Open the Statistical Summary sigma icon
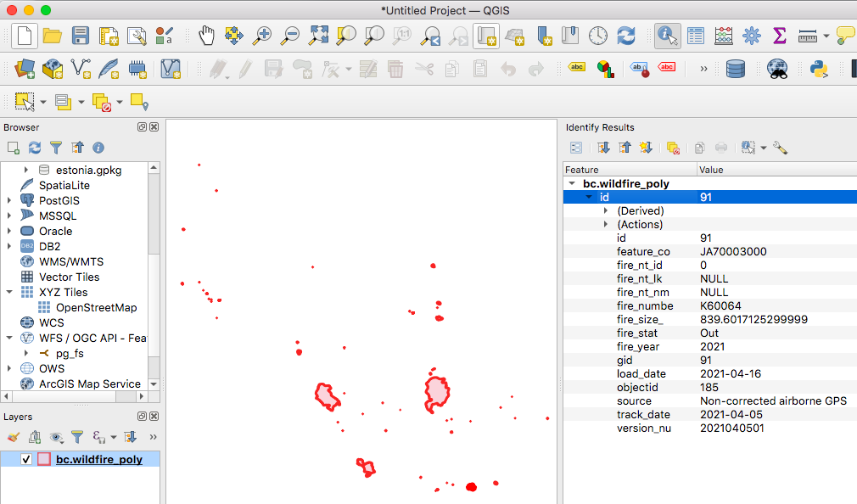 click(780, 36)
